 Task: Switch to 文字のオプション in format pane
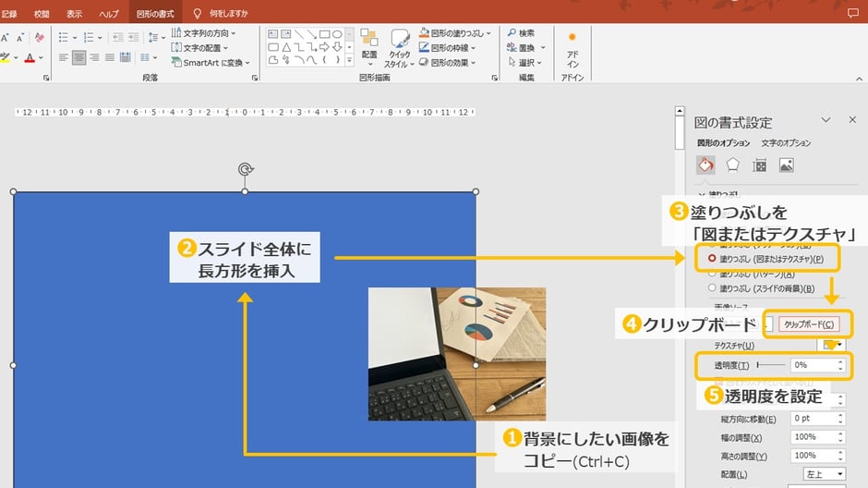(x=786, y=143)
